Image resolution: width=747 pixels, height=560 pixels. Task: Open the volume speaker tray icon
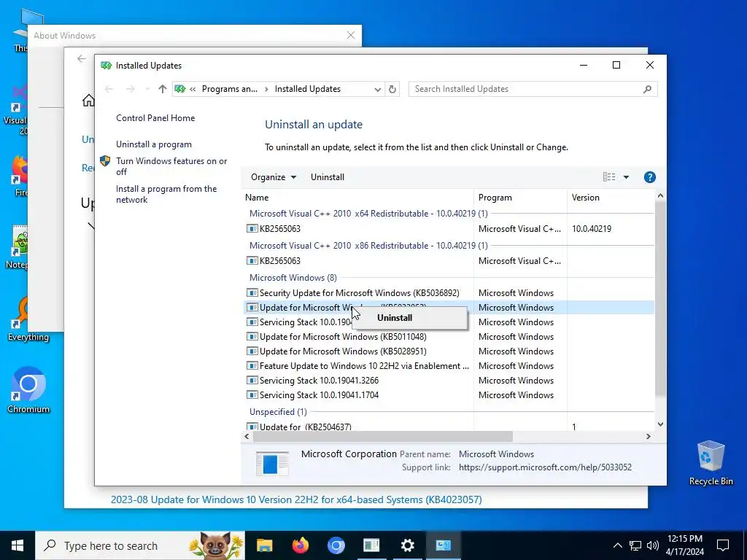tap(653, 545)
